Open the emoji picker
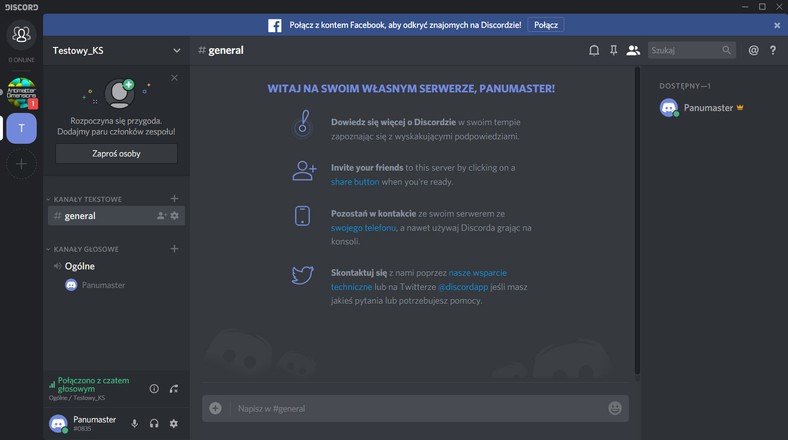The image size is (788, 440). click(615, 408)
